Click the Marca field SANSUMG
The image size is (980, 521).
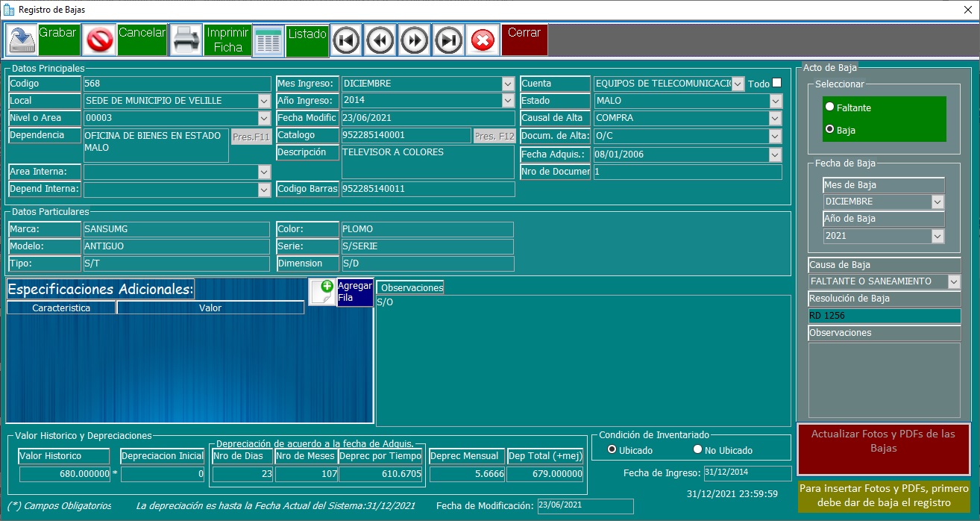pyautogui.click(x=176, y=229)
